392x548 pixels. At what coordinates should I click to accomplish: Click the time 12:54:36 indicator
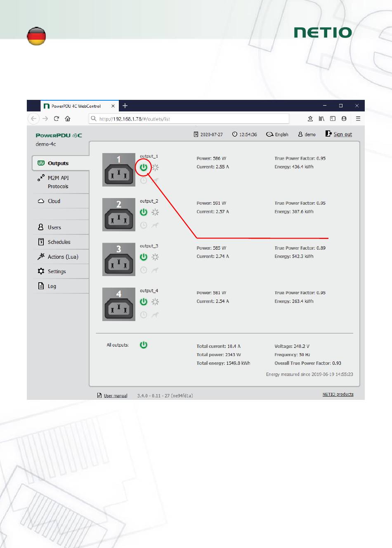click(245, 135)
